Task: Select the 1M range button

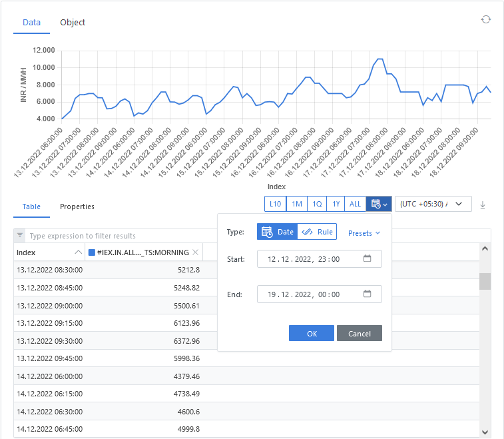Action: click(296, 204)
